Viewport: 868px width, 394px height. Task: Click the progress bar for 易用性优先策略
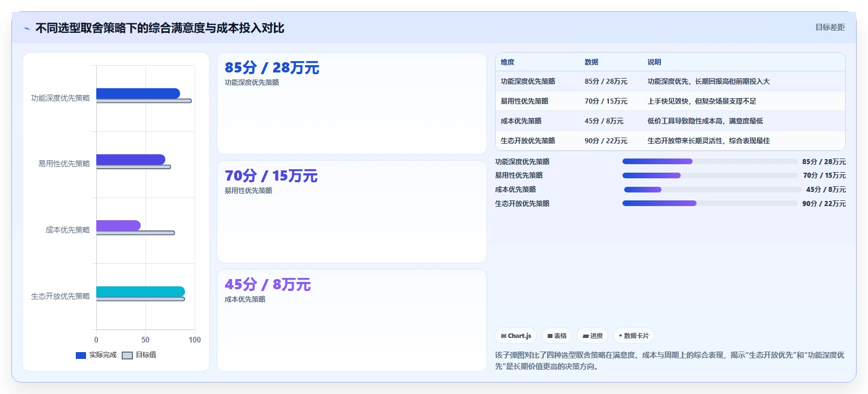click(x=710, y=175)
